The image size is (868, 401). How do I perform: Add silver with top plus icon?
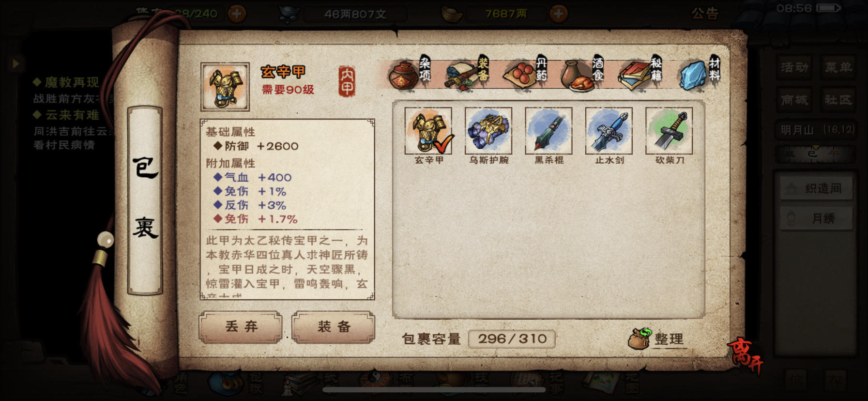pyautogui.click(x=558, y=14)
